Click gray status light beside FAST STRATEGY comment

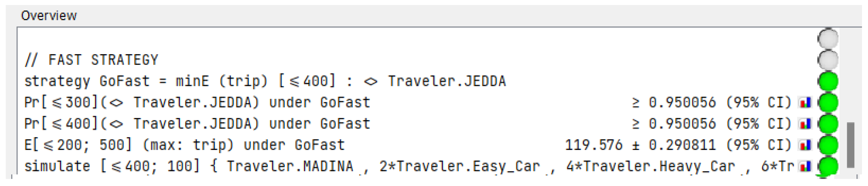coord(828,60)
